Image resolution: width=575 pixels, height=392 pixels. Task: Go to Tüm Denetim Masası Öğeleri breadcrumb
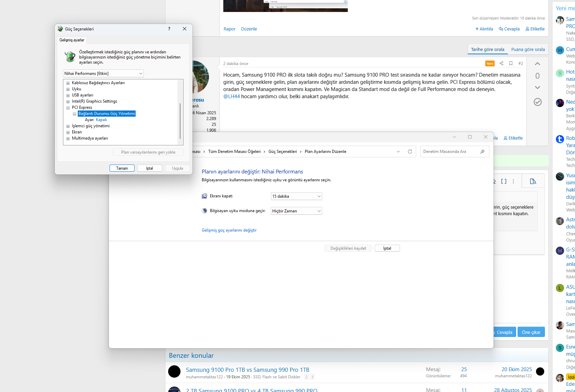234,152
